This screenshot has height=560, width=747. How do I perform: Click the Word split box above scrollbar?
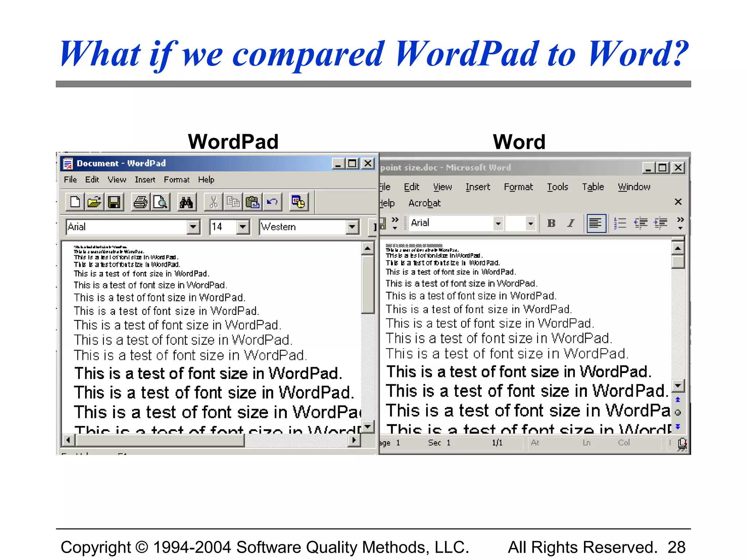coord(678,239)
